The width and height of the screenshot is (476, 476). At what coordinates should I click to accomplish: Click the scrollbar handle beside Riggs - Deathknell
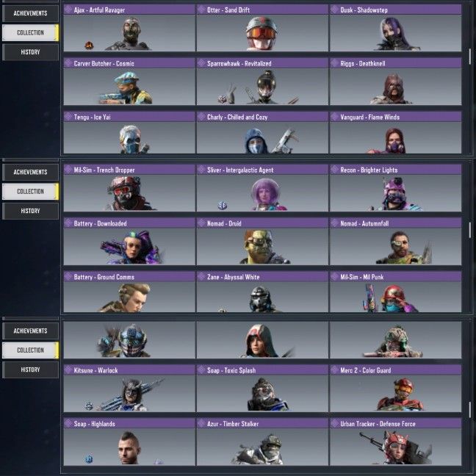tap(470, 57)
